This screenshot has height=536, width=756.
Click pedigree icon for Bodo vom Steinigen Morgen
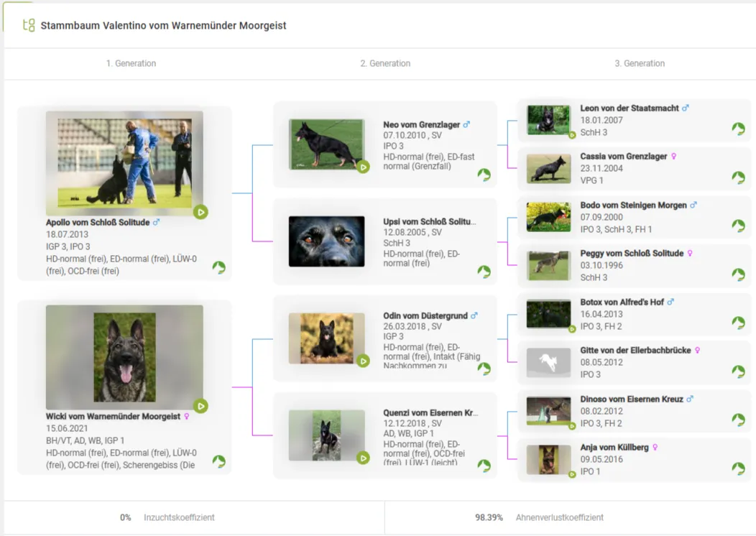(738, 226)
